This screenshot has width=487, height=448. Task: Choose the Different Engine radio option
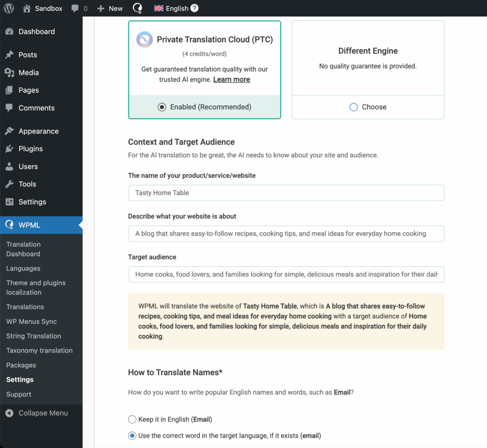point(353,107)
